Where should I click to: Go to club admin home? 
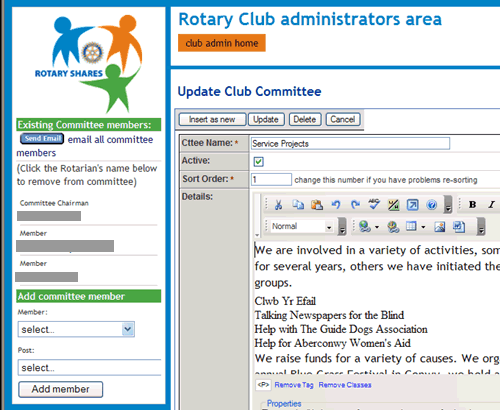click(x=222, y=43)
